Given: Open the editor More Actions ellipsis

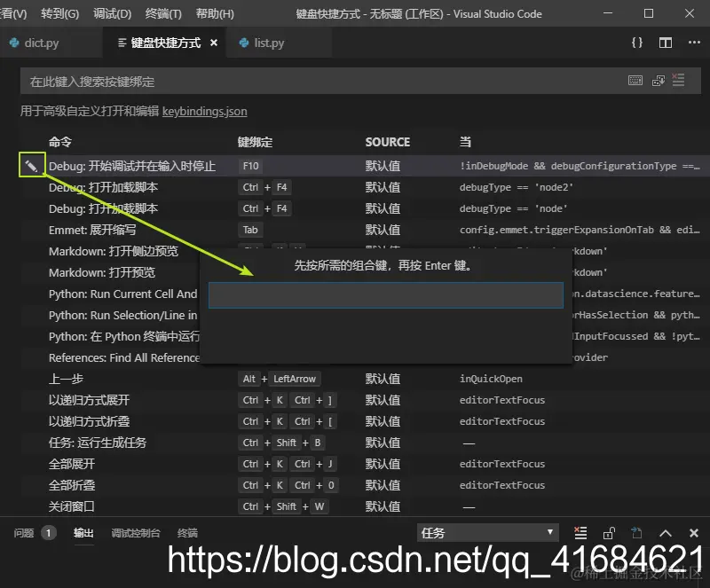Looking at the screenshot, I should coord(694,43).
